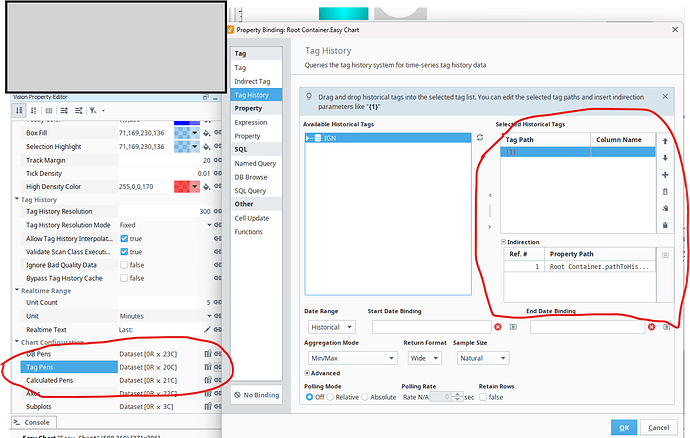This screenshot has width=690, height=438.
Task: Toggle Allow Tag History Interpolation checkbox
Action: (x=124, y=239)
